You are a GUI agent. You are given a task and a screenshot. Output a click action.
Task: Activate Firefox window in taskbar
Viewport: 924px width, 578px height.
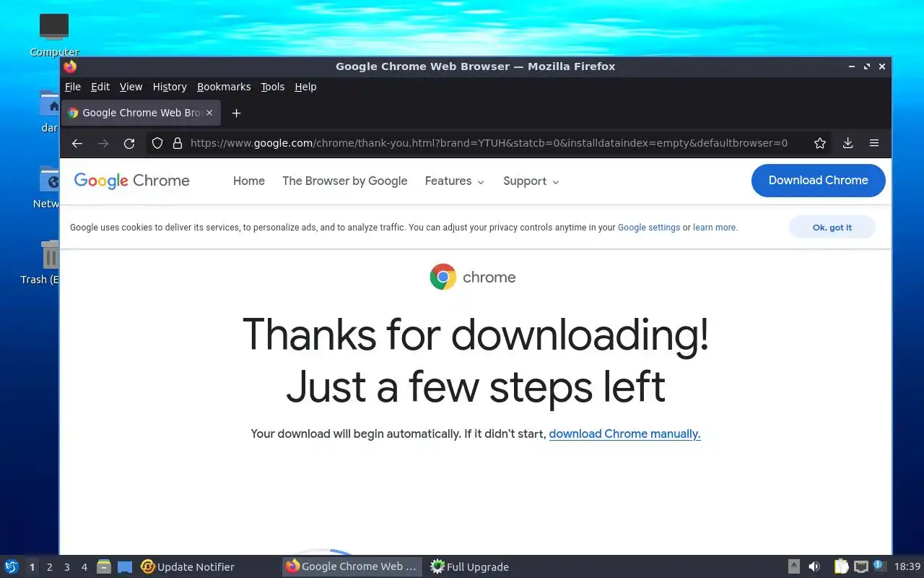point(352,566)
